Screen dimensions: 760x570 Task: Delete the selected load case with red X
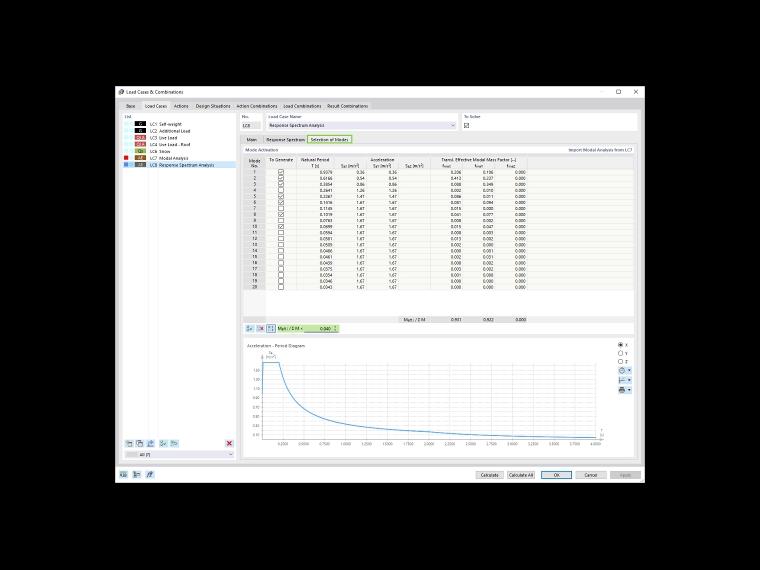(x=229, y=443)
